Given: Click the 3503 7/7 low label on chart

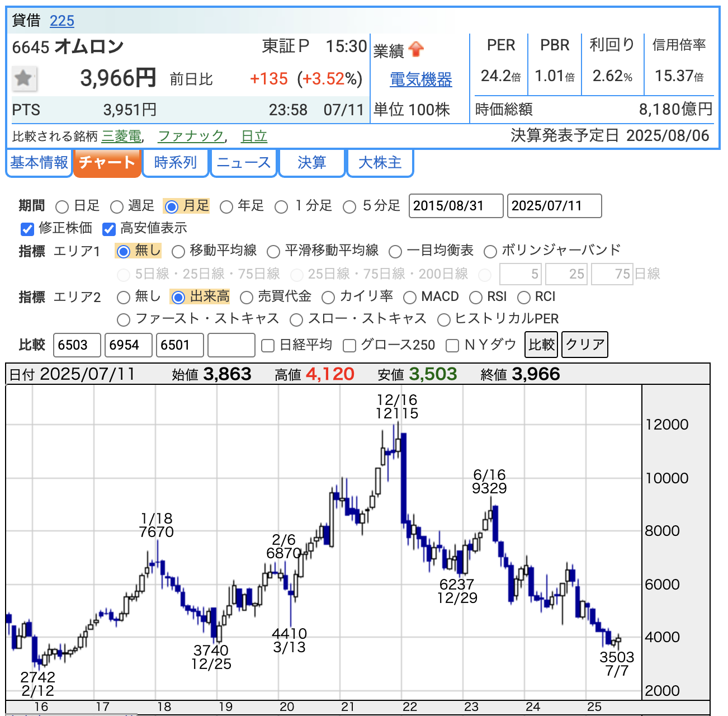Looking at the screenshot, I should 617,663.
